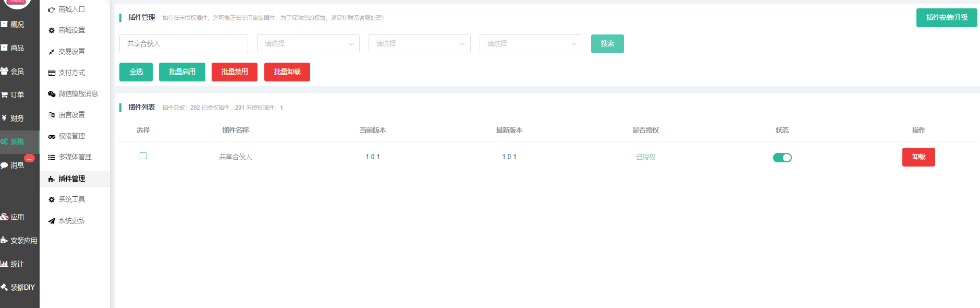Screen dimensions: 980x308
Task: Click the 交易设置 pin icon
Action: pos(52,52)
